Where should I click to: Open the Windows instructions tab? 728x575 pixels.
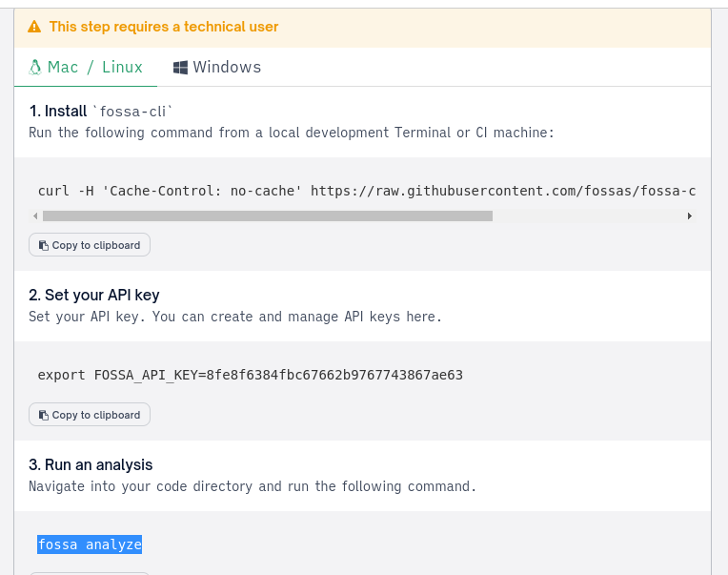click(x=217, y=67)
